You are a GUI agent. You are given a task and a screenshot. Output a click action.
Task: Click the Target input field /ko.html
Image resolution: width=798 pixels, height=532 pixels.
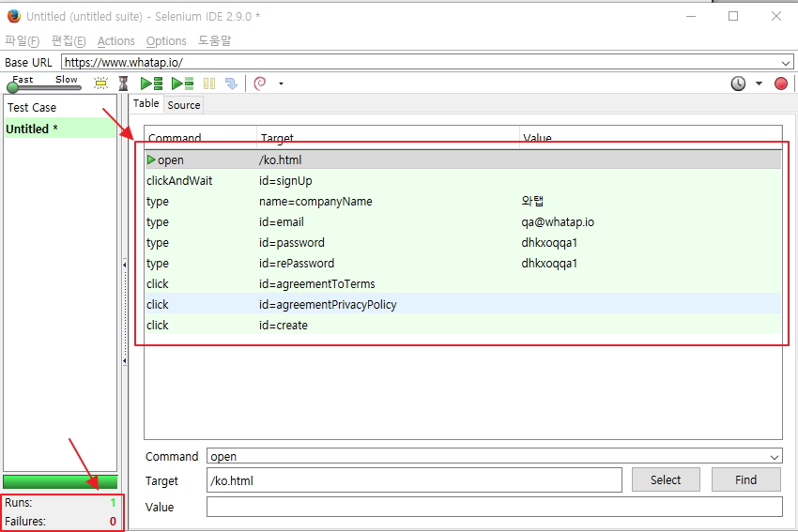coord(414,480)
